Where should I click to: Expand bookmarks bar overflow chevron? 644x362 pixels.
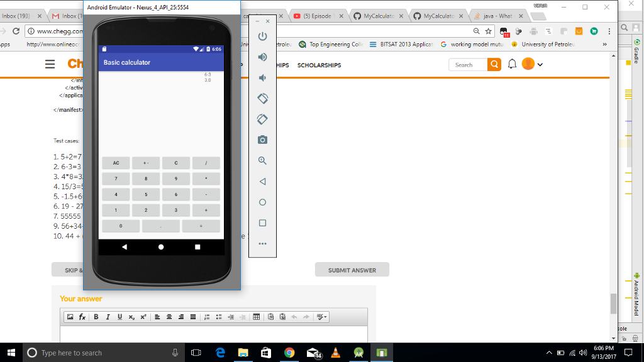604,45
